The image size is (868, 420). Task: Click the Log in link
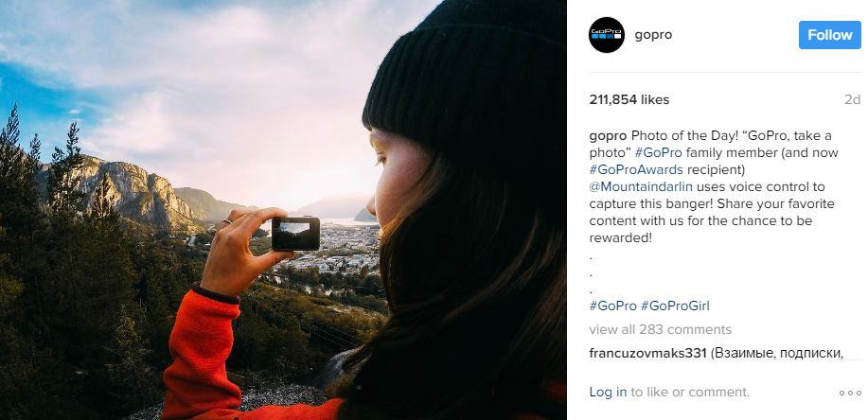click(608, 392)
